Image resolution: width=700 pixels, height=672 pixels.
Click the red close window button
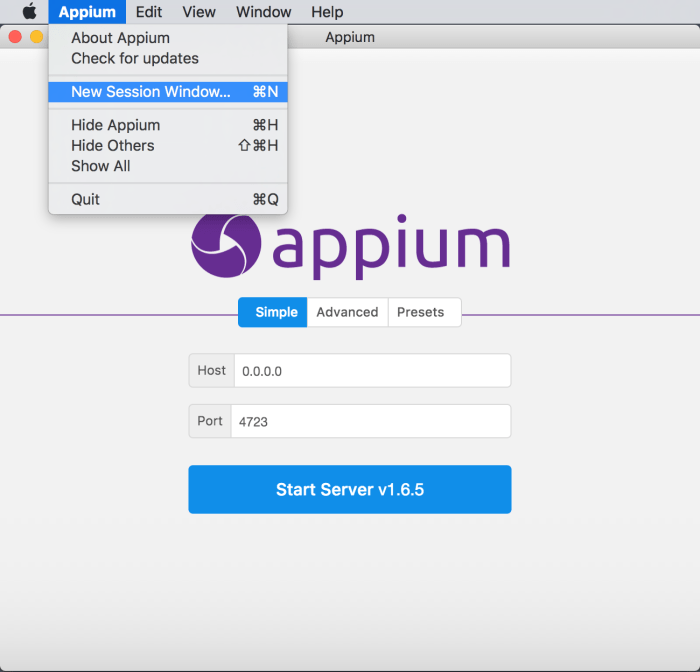[15, 37]
